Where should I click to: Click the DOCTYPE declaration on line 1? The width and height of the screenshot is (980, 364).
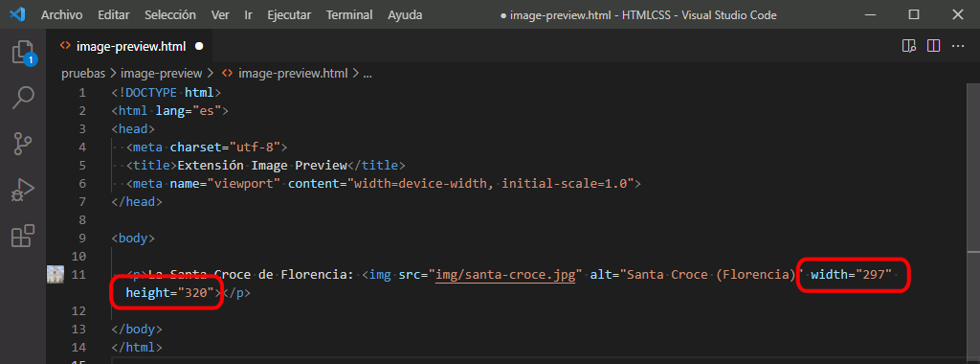(167, 93)
